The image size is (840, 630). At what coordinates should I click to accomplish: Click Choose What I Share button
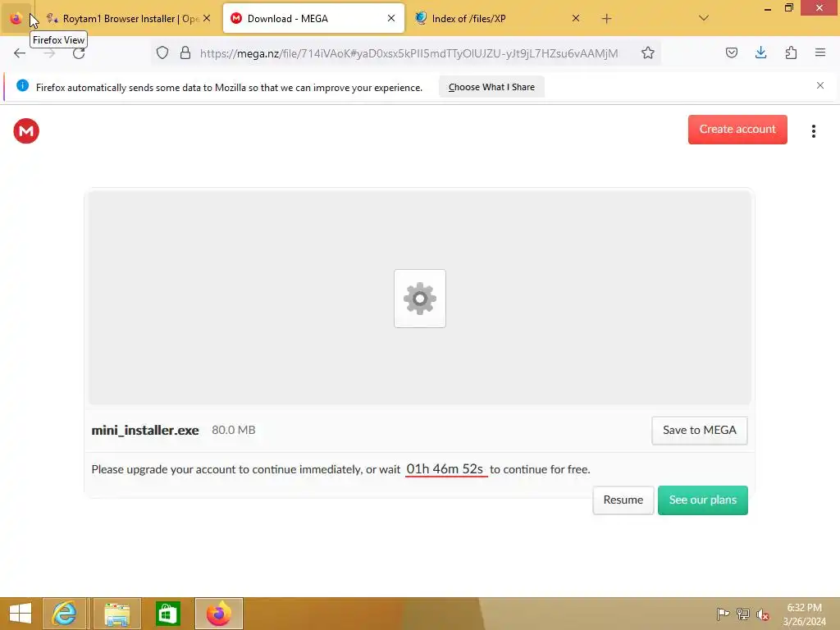(x=491, y=87)
